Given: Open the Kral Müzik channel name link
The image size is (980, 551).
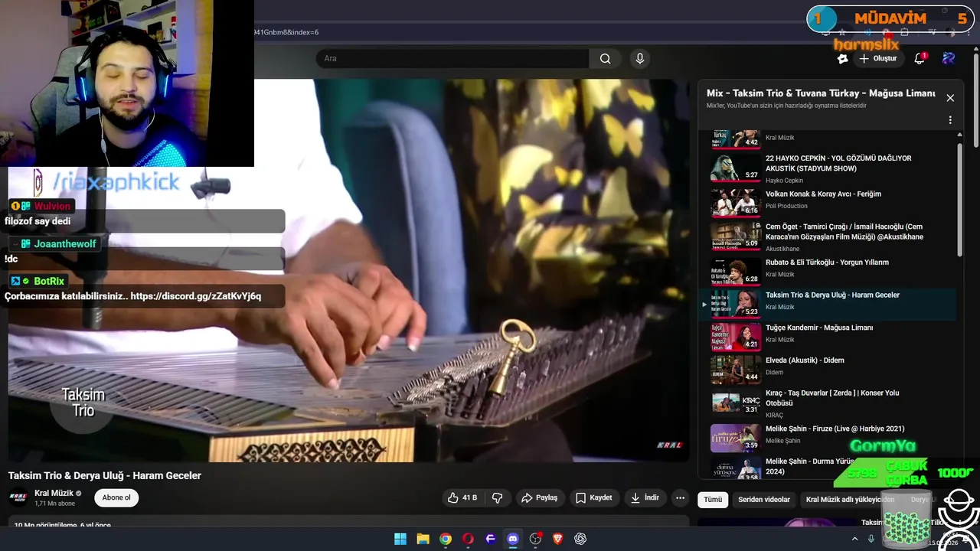Looking at the screenshot, I should (x=54, y=493).
